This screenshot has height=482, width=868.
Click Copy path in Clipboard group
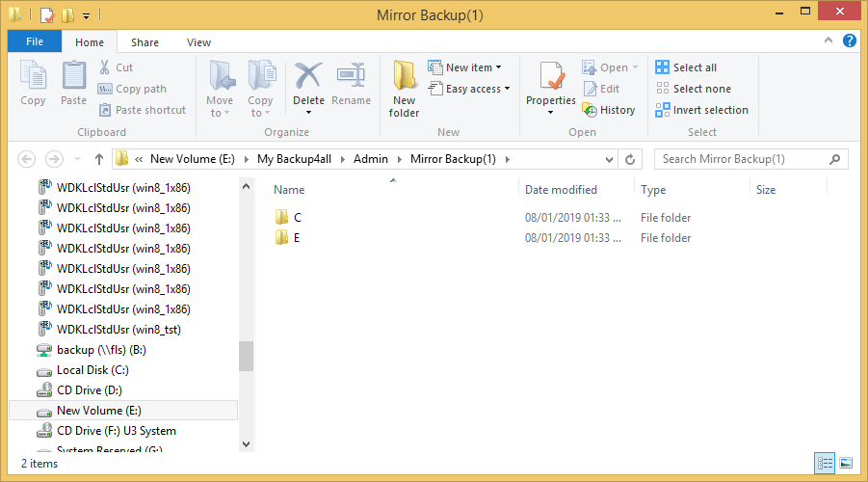pyautogui.click(x=132, y=89)
